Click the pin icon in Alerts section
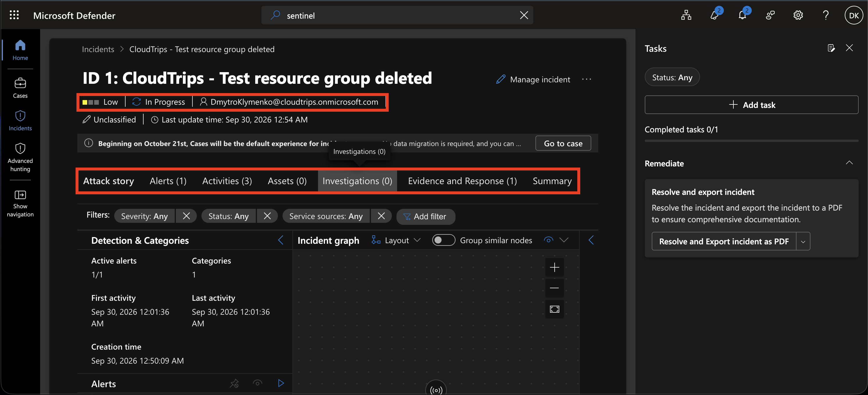Image resolution: width=868 pixels, height=395 pixels. (x=234, y=383)
